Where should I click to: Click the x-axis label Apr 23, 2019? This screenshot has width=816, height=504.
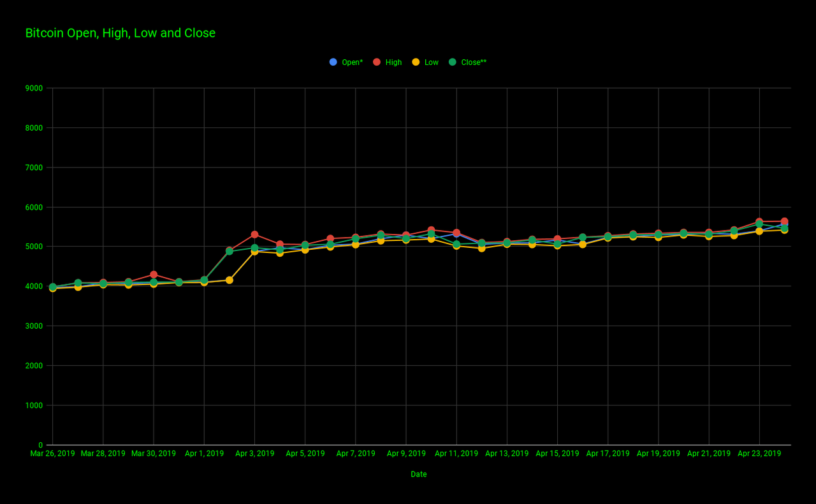point(759,454)
